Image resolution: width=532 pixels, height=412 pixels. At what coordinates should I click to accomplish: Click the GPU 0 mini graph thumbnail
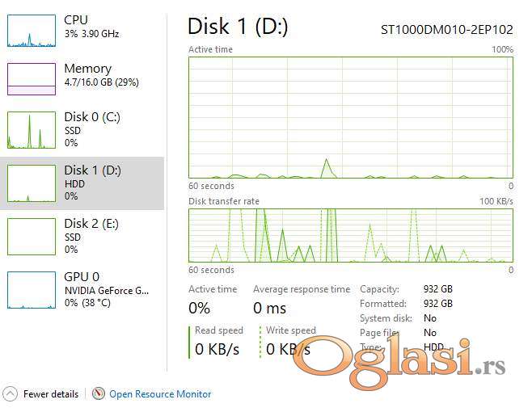click(x=31, y=289)
